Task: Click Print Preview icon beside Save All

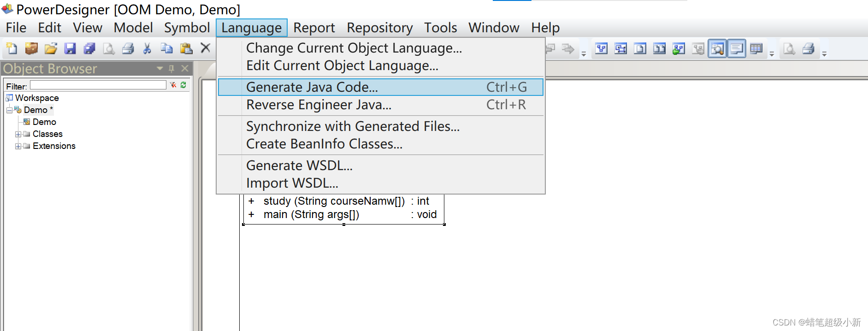Action: coord(109,48)
